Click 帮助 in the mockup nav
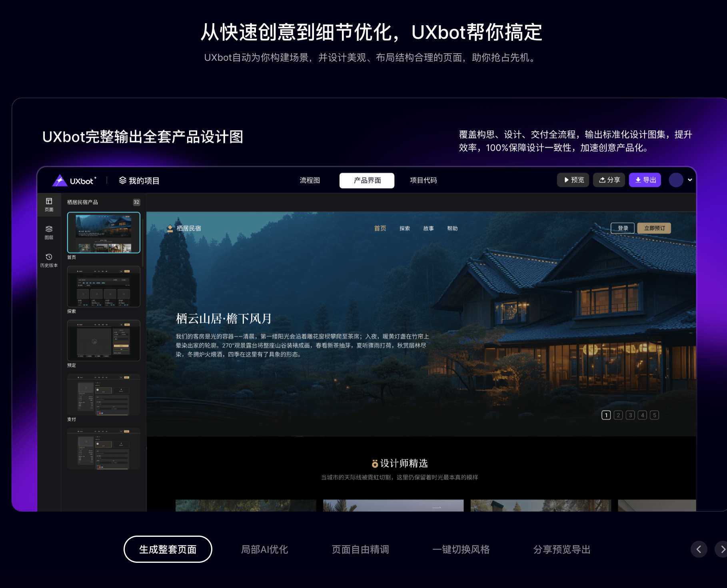The height and width of the screenshot is (588, 727). 453,228
